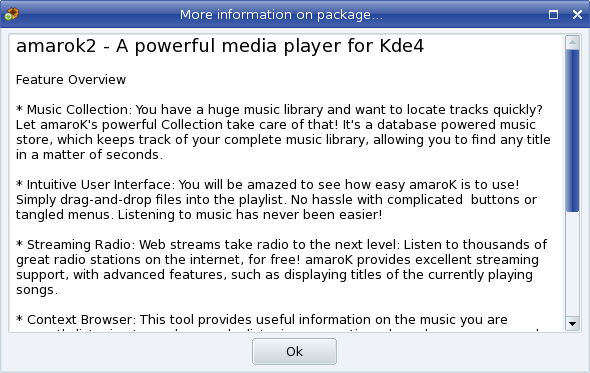Maximize the package information window
The height and width of the screenshot is (373, 590).
[553, 15]
